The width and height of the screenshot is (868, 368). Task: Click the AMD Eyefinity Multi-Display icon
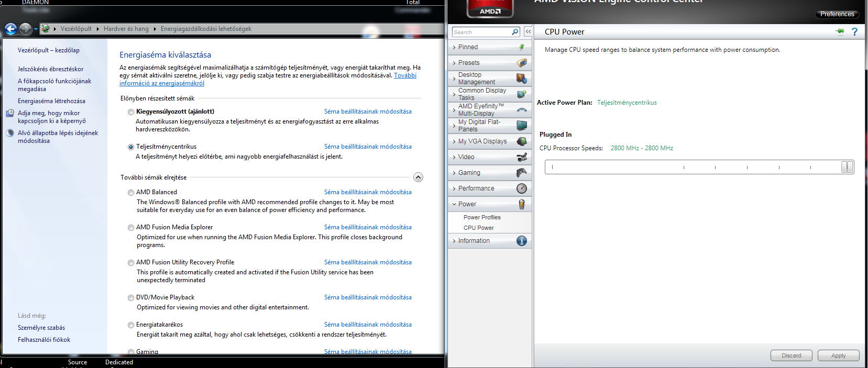tap(522, 110)
